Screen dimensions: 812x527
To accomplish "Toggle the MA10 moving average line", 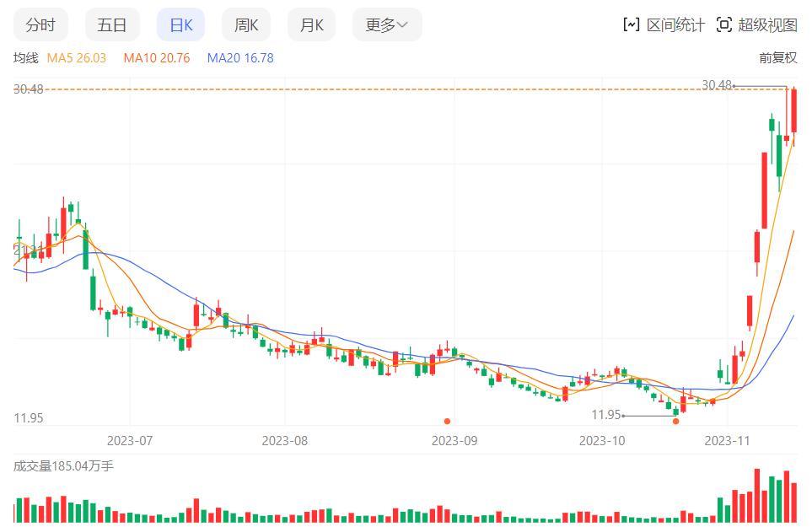I will 156,57.
